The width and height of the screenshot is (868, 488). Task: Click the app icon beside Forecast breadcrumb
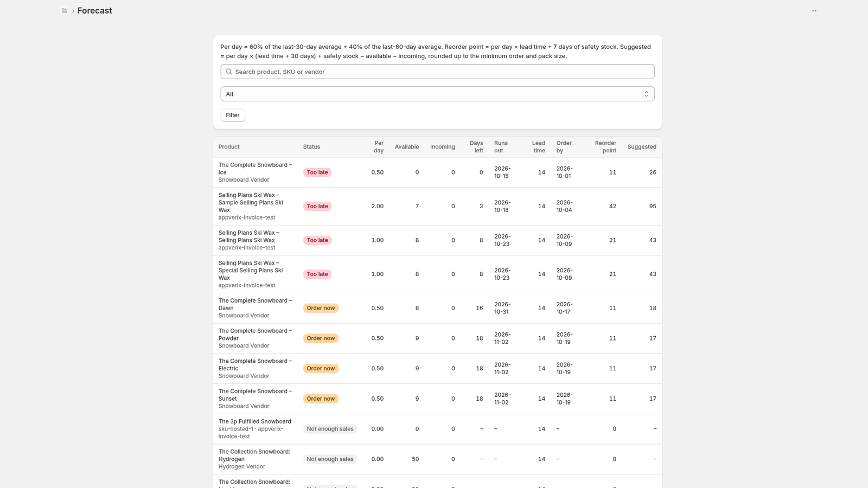pyautogui.click(x=64, y=11)
